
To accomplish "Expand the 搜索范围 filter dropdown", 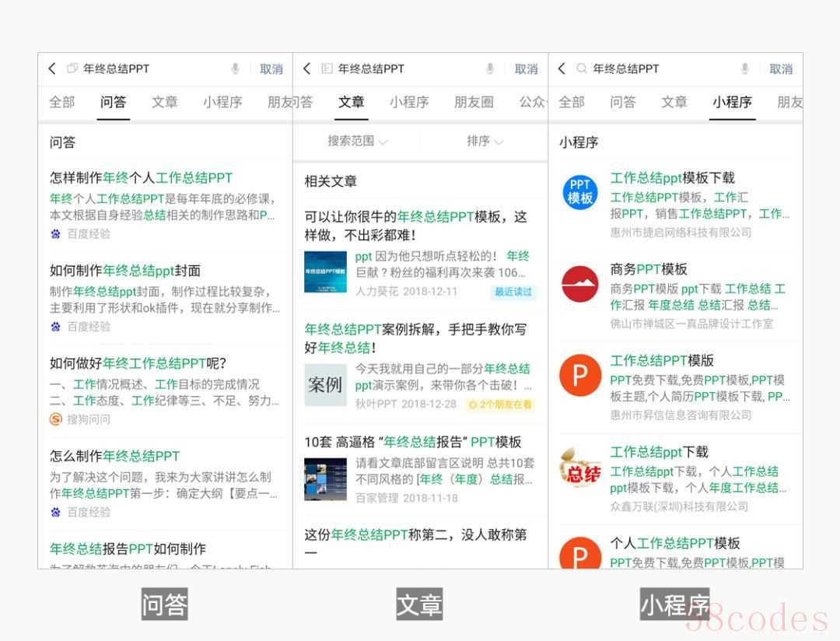I will [x=357, y=141].
